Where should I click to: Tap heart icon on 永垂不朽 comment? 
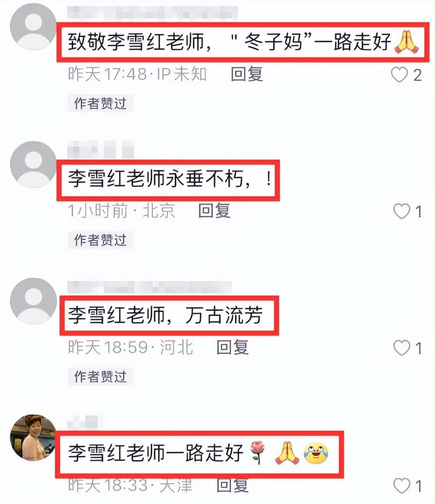coord(401,212)
